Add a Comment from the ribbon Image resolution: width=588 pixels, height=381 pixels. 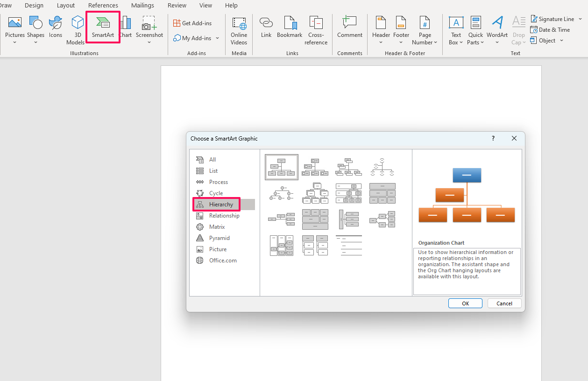pyautogui.click(x=349, y=27)
